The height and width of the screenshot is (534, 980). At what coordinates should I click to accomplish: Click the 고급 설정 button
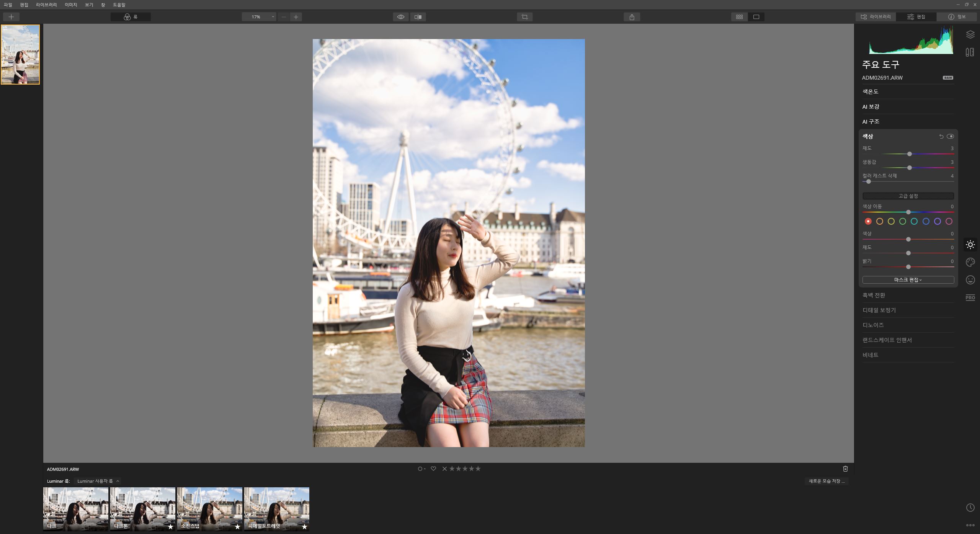point(908,196)
